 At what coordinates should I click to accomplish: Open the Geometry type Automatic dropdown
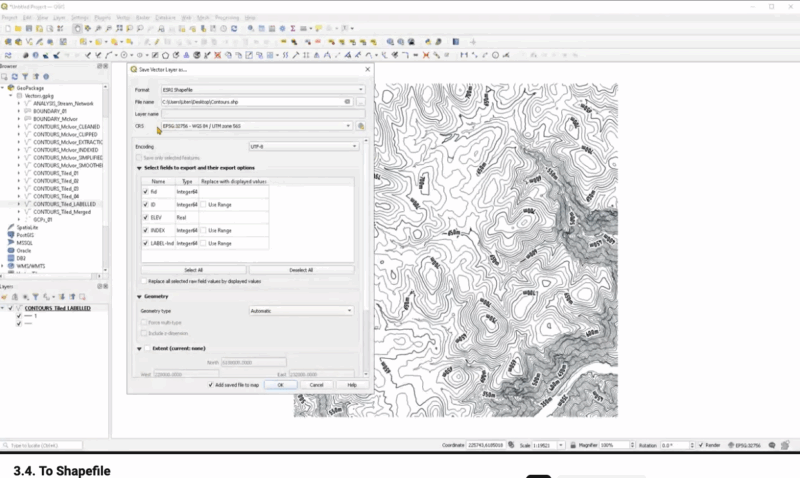[301, 311]
